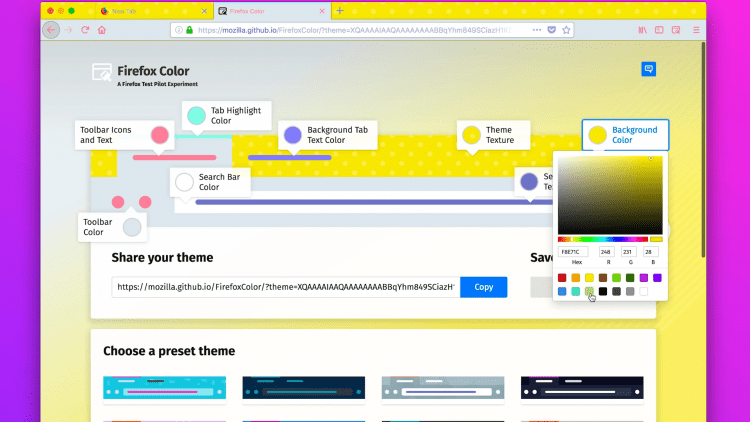Select the Background Color option
Image resolution: width=750 pixels, height=422 pixels.
pos(625,135)
